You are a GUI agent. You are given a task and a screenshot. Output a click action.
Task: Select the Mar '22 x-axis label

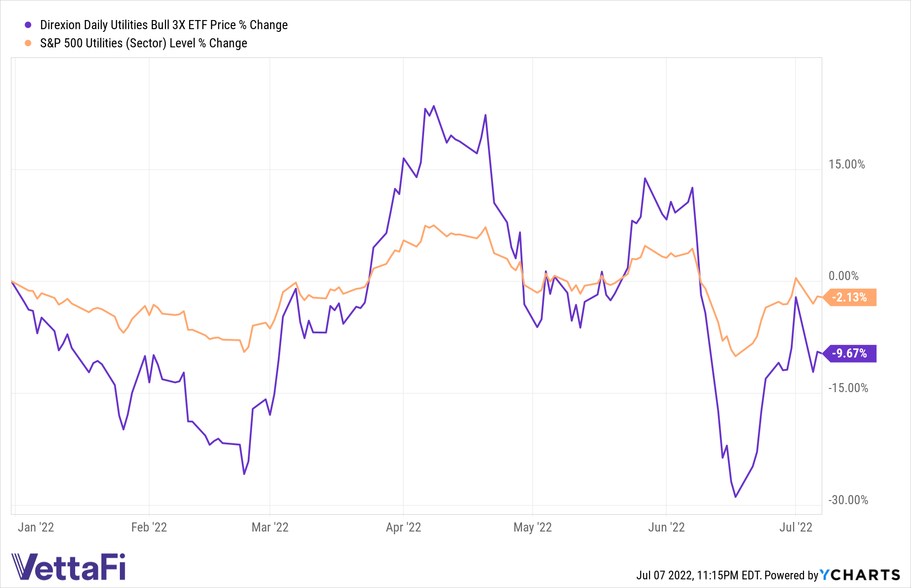pos(270,527)
